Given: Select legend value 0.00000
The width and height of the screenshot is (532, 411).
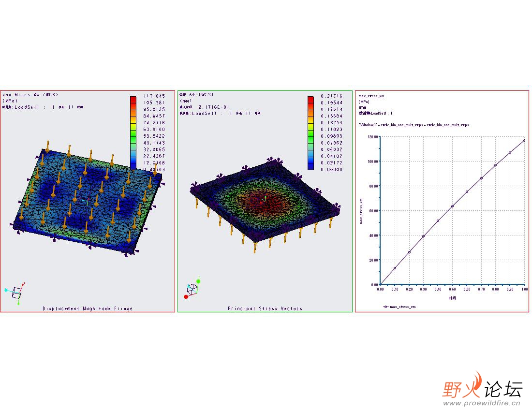Looking at the screenshot, I should pos(332,170).
